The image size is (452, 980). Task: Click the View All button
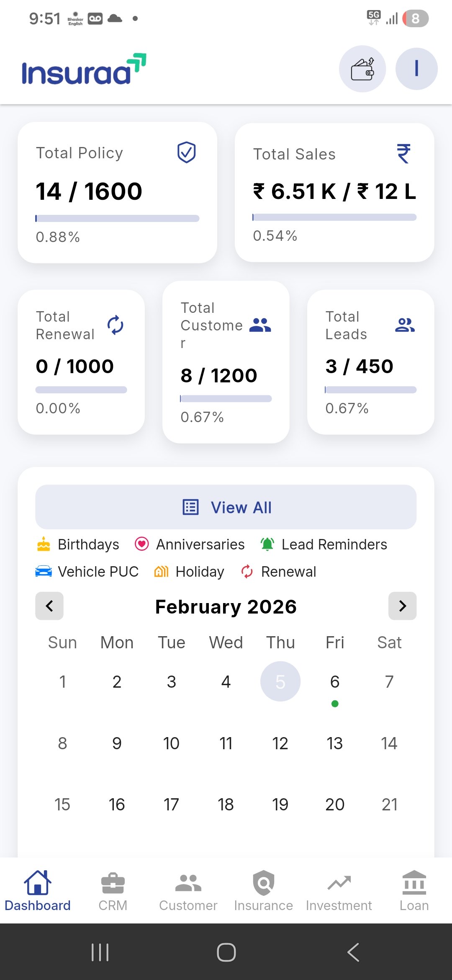point(226,507)
